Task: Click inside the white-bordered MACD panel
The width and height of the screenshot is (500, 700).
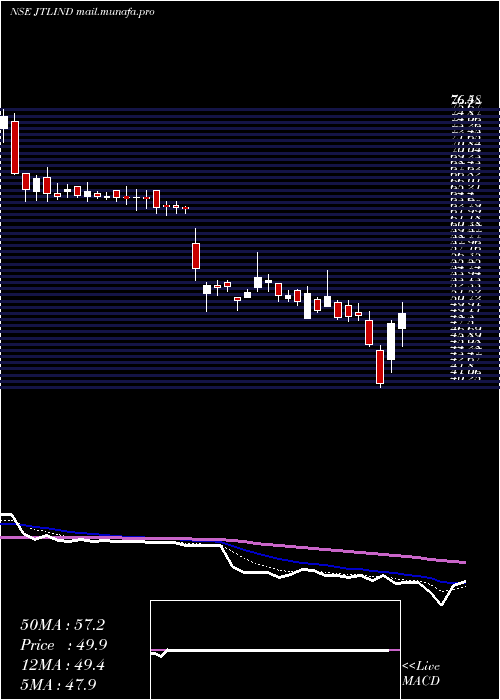Action: pyautogui.click(x=275, y=650)
